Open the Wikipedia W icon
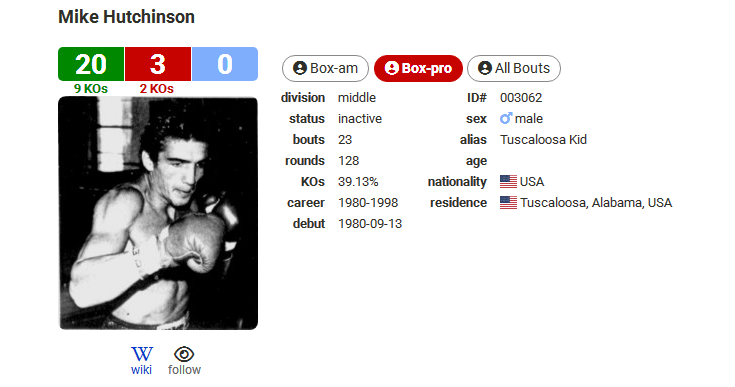This screenshot has width=735, height=387. pos(142,354)
